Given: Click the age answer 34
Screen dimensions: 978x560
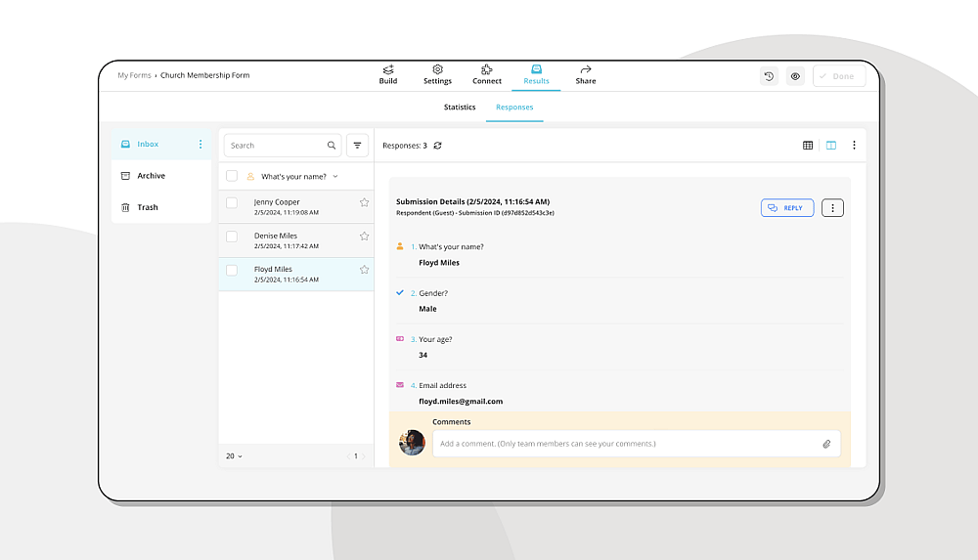Looking at the screenshot, I should click(422, 355).
